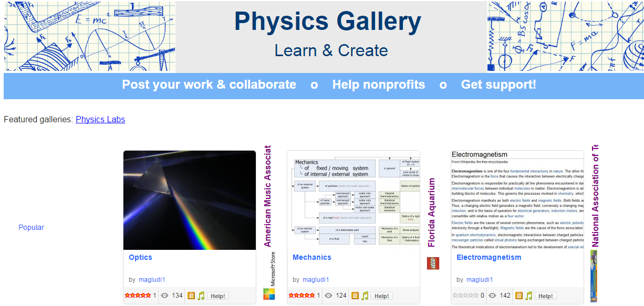The width and height of the screenshot is (644, 306).
Task: Open the American Music Association vertical link
Action: pyautogui.click(x=268, y=196)
